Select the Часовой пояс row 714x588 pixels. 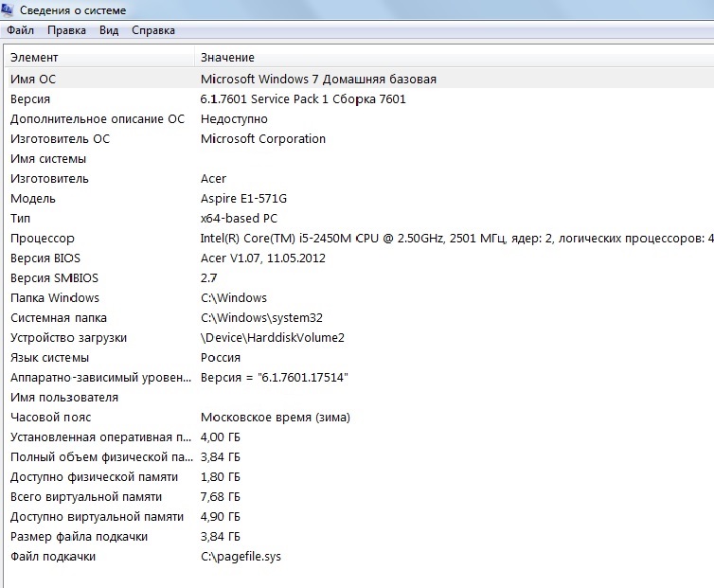pyautogui.click(x=51, y=418)
